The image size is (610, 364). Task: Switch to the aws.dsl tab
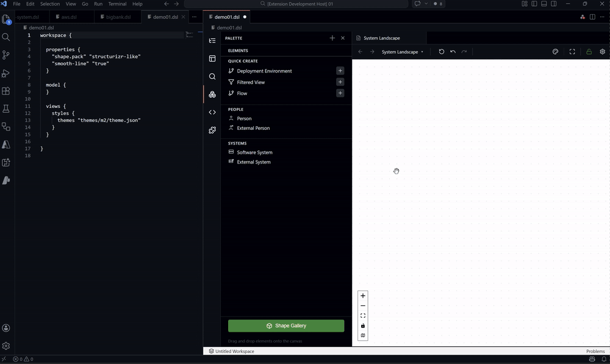point(69,16)
